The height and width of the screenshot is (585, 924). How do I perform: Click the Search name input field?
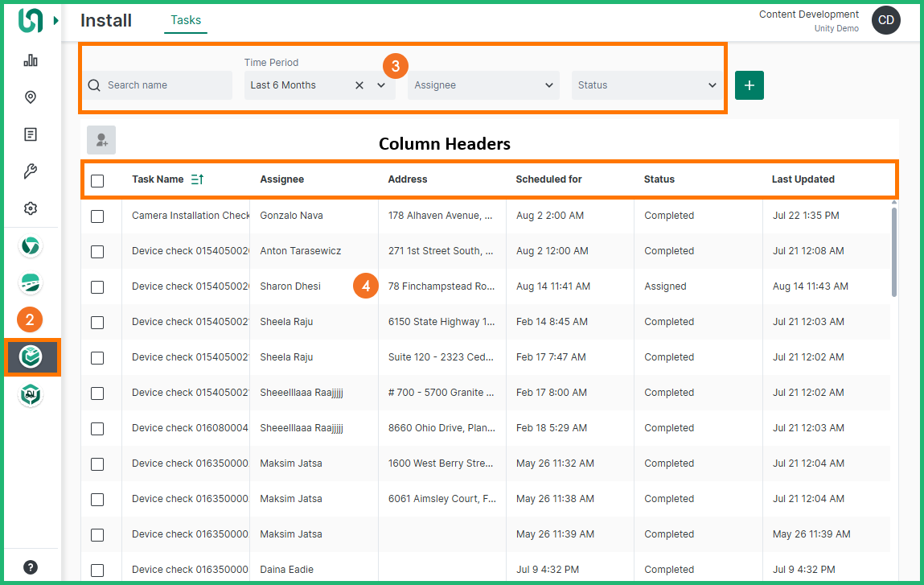coord(166,85)
